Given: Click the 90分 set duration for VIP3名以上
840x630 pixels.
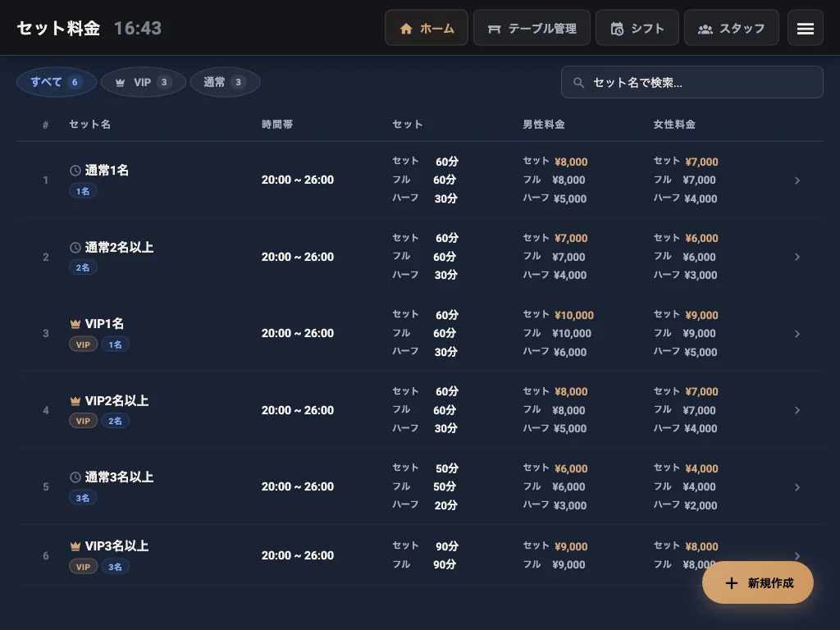Looking at the screenshot, I should coord(447,546).
